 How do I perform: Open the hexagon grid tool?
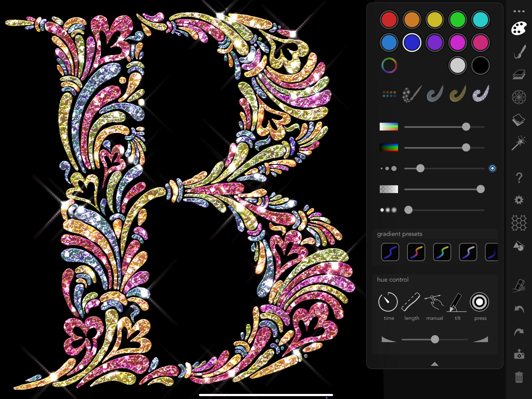tap(519, 223)
